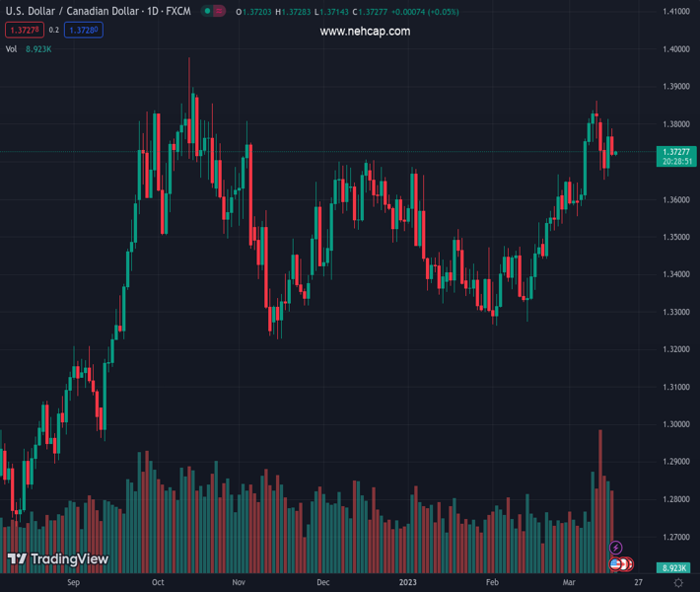Screen dimensions: 700x592
Task: Click the TradingView logo
Action: [57, 559]
